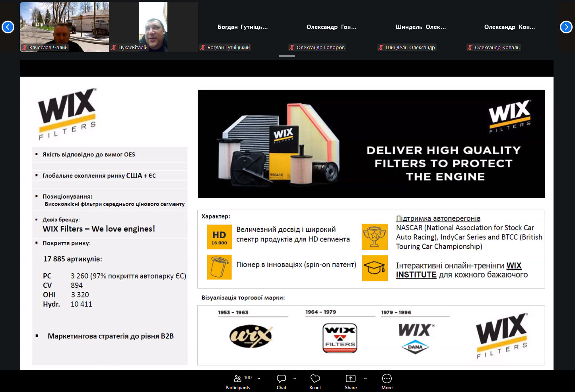Select Олександр Коваль participant tile
This screenshot has height=392, width=575.
coord(509,27)
